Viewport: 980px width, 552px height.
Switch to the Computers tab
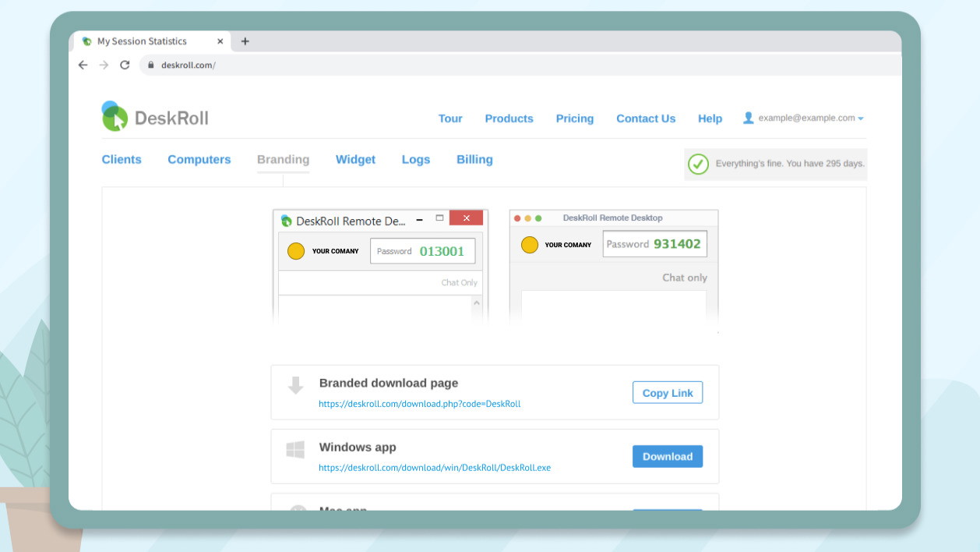click(199, 159)
